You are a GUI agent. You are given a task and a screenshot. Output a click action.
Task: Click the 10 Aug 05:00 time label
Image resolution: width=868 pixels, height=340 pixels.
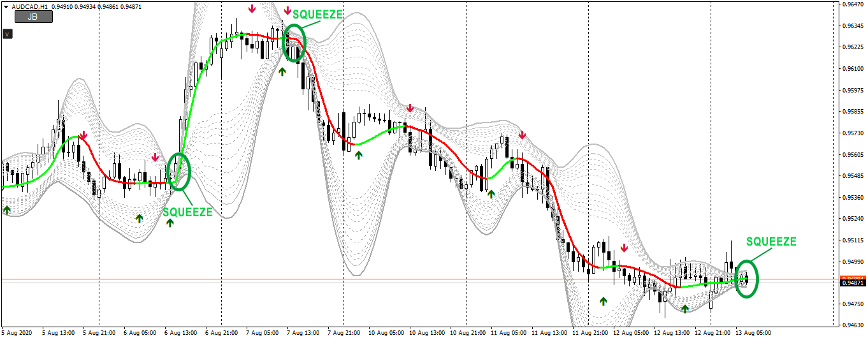386,333
